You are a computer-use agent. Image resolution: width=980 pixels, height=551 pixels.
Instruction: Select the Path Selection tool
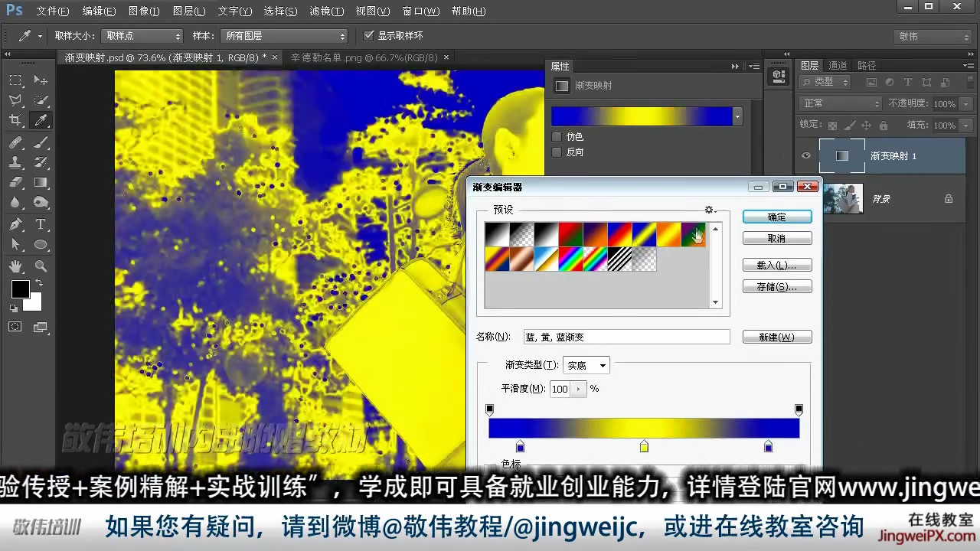(15, 244)
